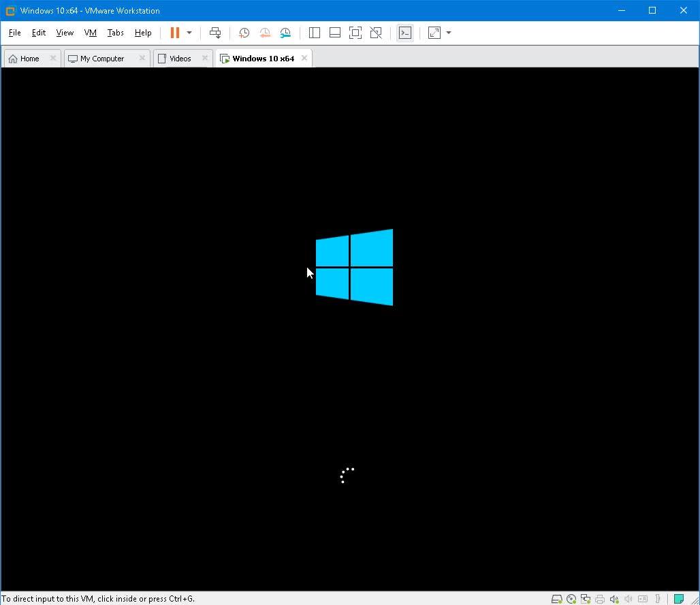
Task: Click the greyed-out speaker status icon
Action: coord(628,599)
